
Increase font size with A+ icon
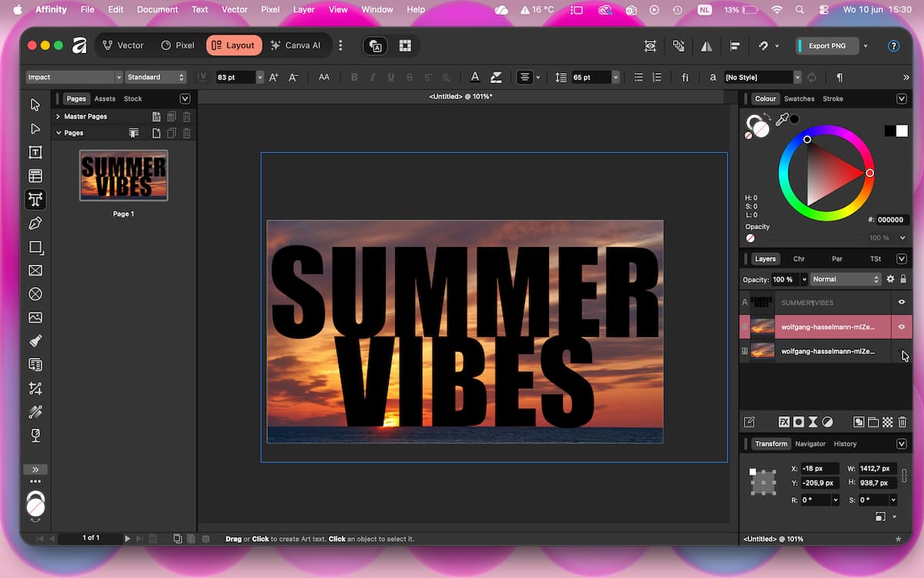[x=273, y=77]
